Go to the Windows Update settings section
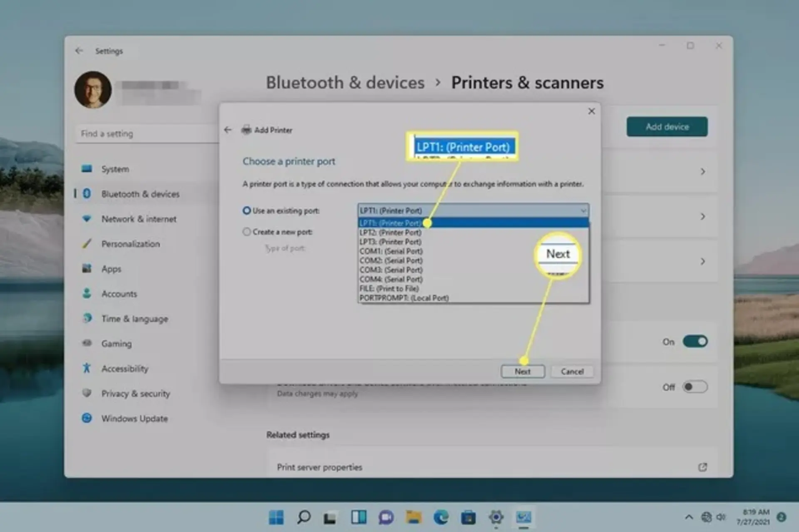 click(x=134, y=418)
